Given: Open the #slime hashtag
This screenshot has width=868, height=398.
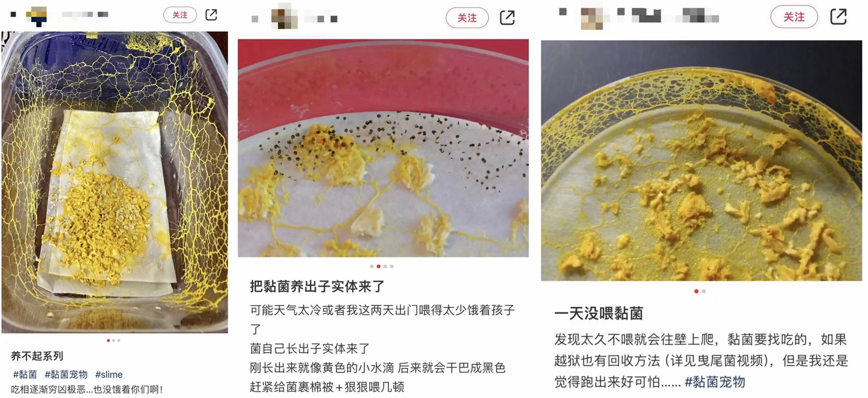Looking at the screenshot, I should (109, 374).
